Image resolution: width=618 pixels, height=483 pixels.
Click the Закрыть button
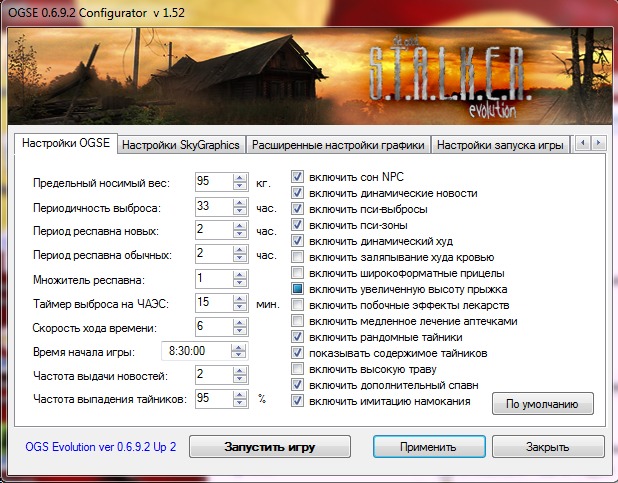[548, 447]
